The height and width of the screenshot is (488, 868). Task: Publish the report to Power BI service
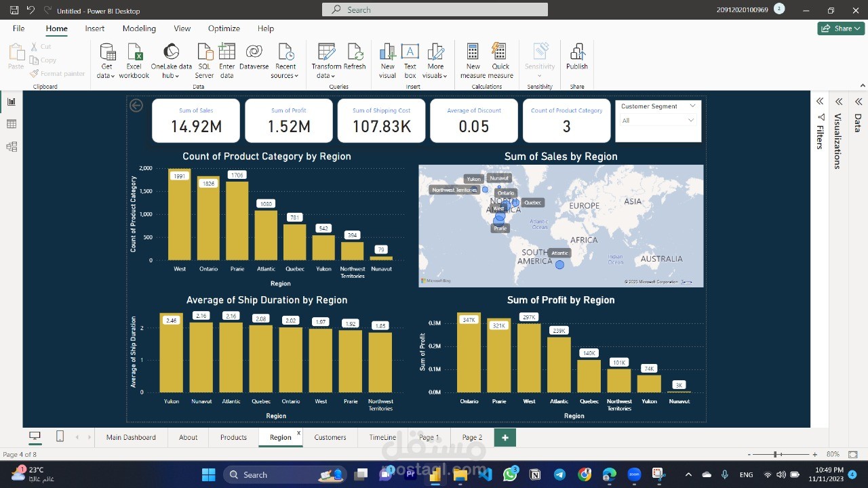577,60
